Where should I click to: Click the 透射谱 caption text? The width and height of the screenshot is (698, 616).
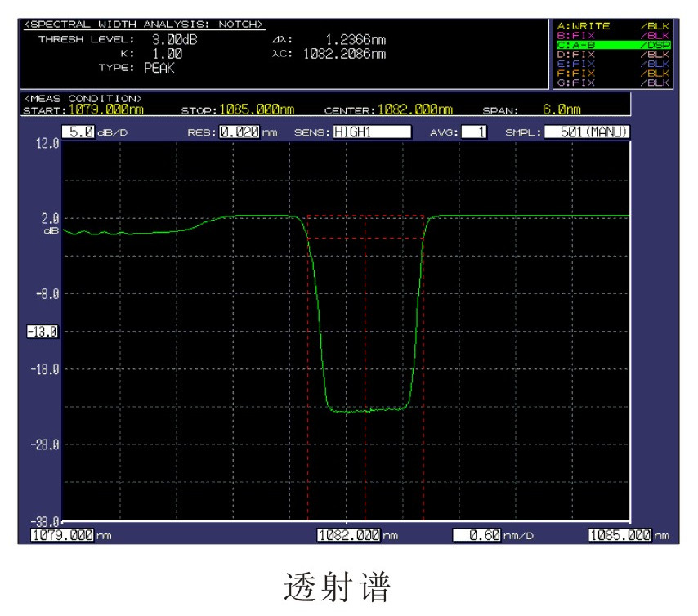tap(337, 587)
